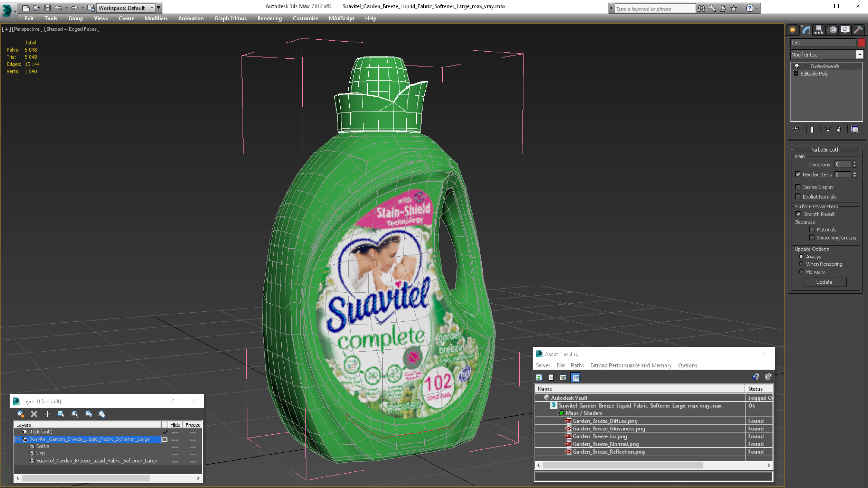Open the Rendering menu

point(269,18)
